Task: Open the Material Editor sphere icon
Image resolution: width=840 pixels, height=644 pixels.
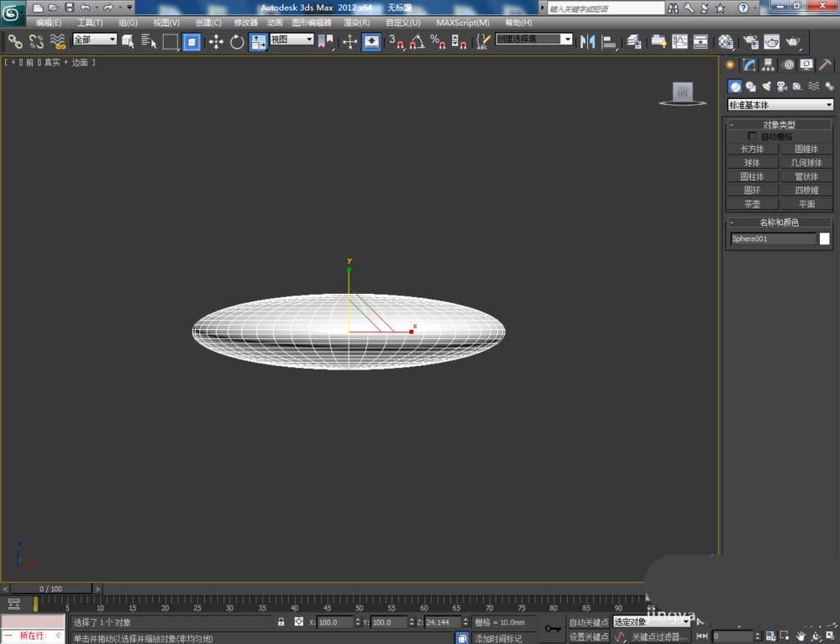Action: (726, 41)
